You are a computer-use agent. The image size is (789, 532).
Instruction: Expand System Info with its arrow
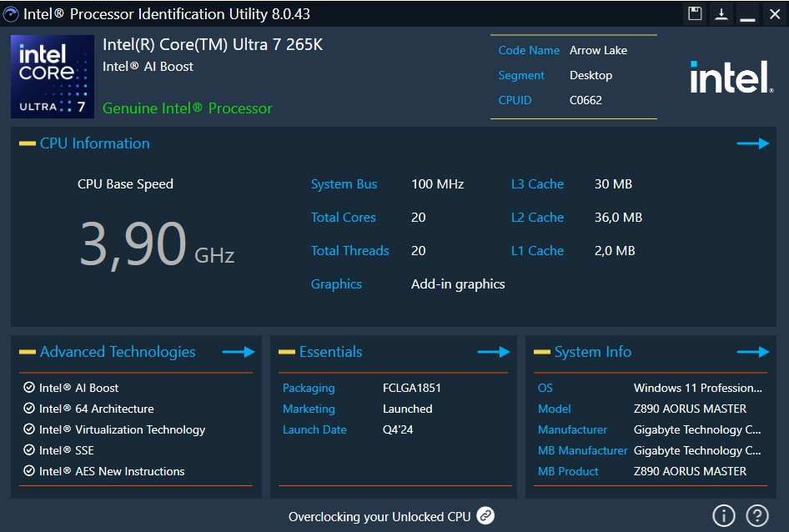(752, 352)
